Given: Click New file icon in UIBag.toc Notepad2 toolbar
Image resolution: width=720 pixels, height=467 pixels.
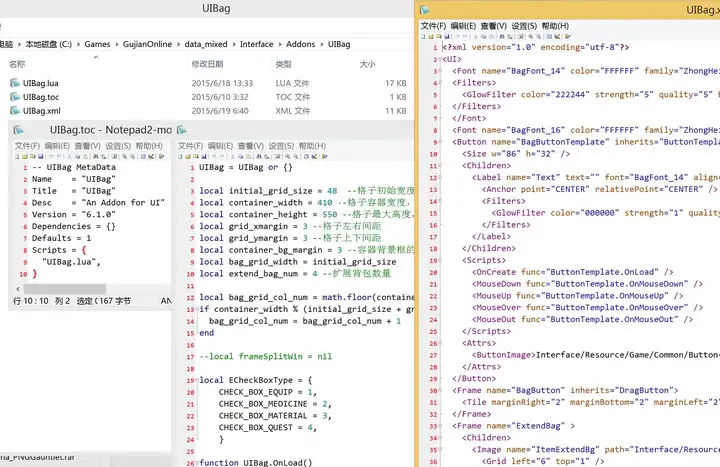Looking at the screenshot, I should (17, 157).
